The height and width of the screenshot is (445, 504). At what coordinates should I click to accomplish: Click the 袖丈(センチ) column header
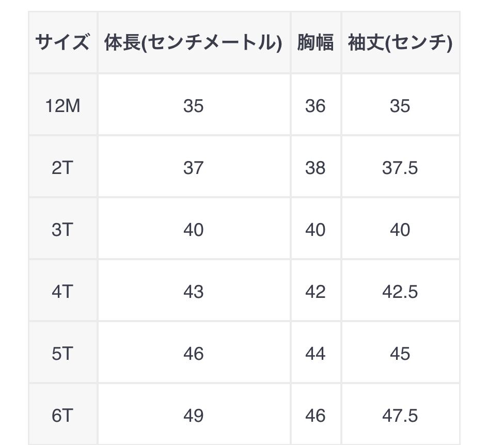pos(400,43)
